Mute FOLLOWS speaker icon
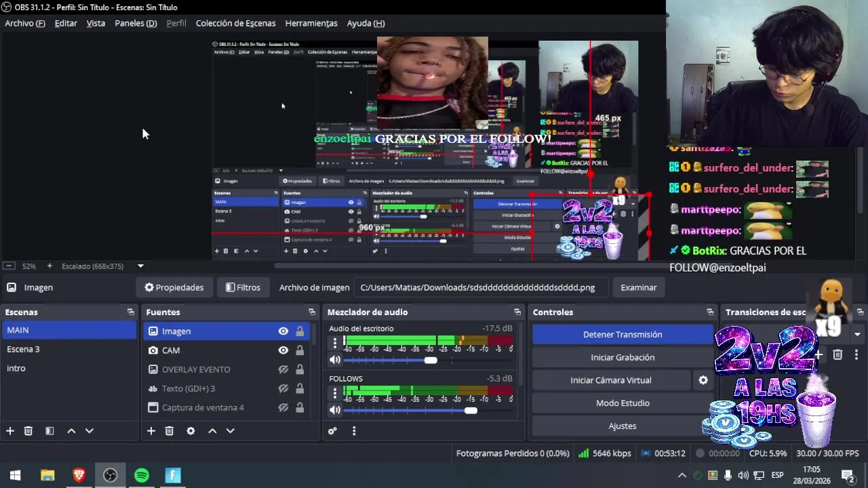Screen dimensions: 868x488 [335, 410]
